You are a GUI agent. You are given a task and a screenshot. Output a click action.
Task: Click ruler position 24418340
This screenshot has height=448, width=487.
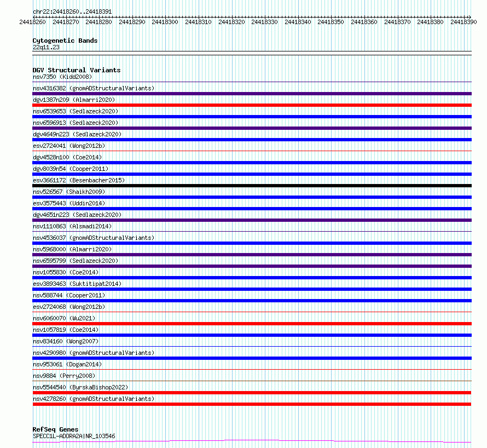pyautogui.click(x=298, y=22)
